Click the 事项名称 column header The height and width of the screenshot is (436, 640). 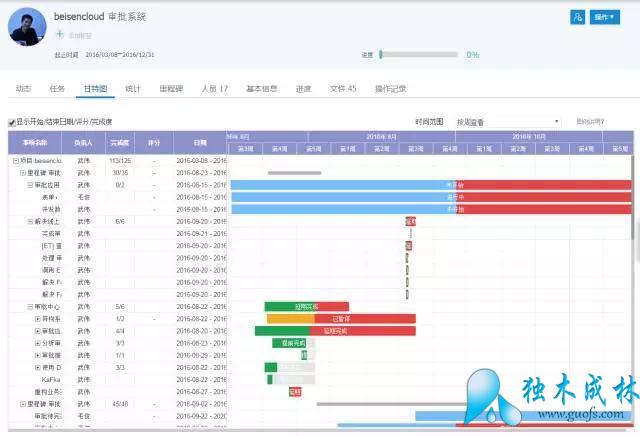35,142
